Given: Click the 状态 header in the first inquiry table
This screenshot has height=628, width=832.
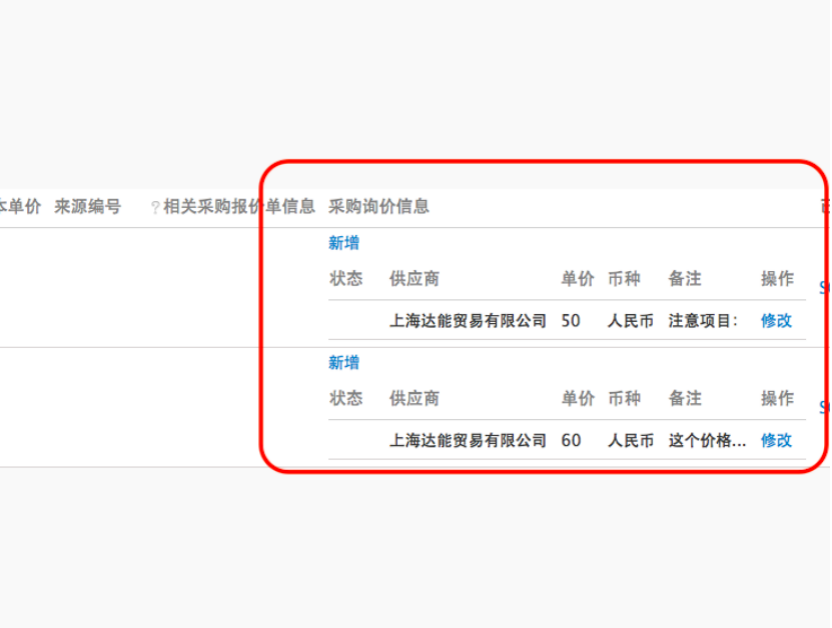Looking at the screenshot, I should click(x=346, y=279).
